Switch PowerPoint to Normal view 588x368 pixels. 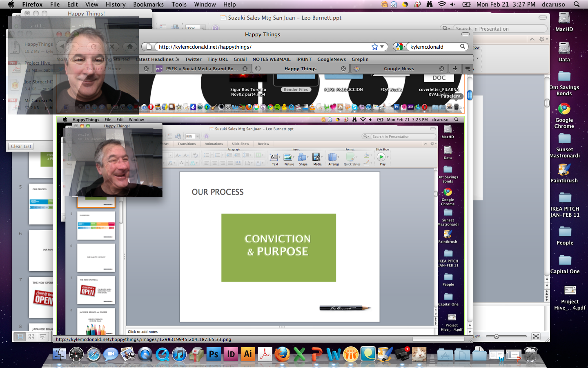coord(19,337)
